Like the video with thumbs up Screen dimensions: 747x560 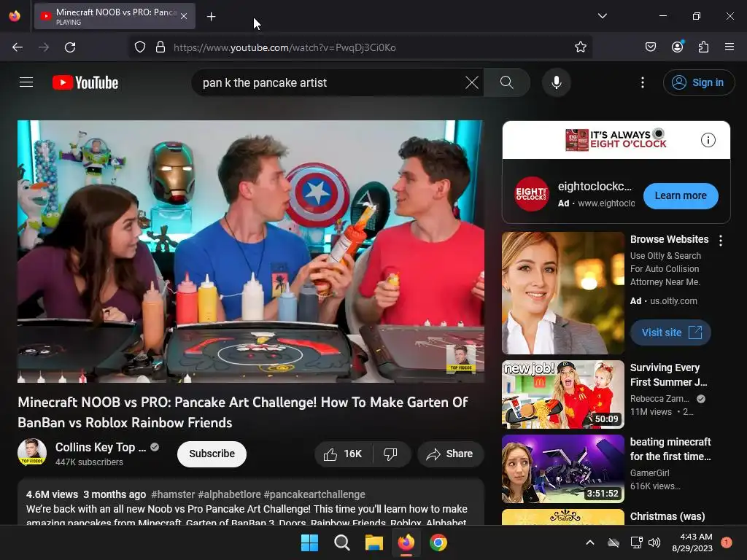[x=343, y=454]
